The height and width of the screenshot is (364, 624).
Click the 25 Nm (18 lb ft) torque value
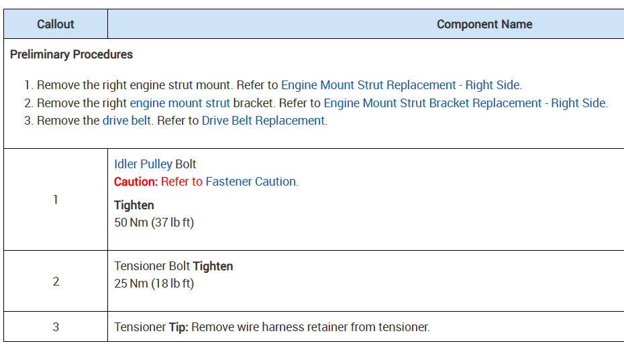pyautogui.click(x=154, y=284)
